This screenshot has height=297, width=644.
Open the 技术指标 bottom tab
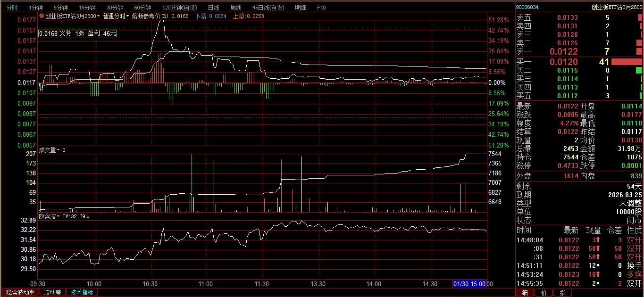(x=82, y=292)
